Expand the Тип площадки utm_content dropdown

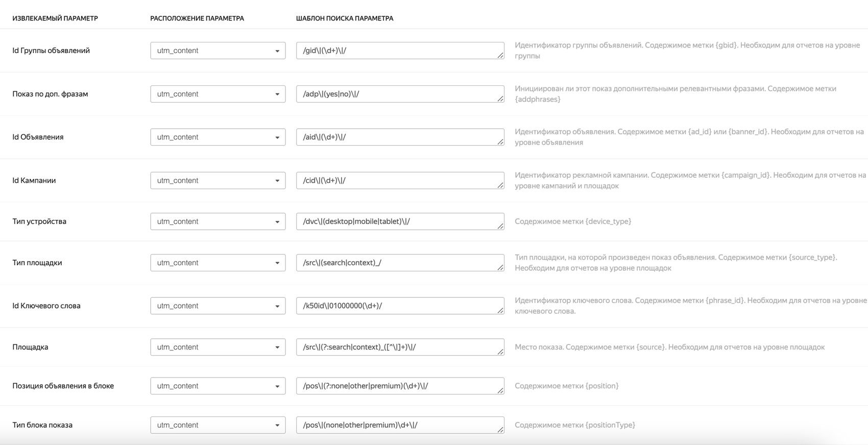point(218,263)
